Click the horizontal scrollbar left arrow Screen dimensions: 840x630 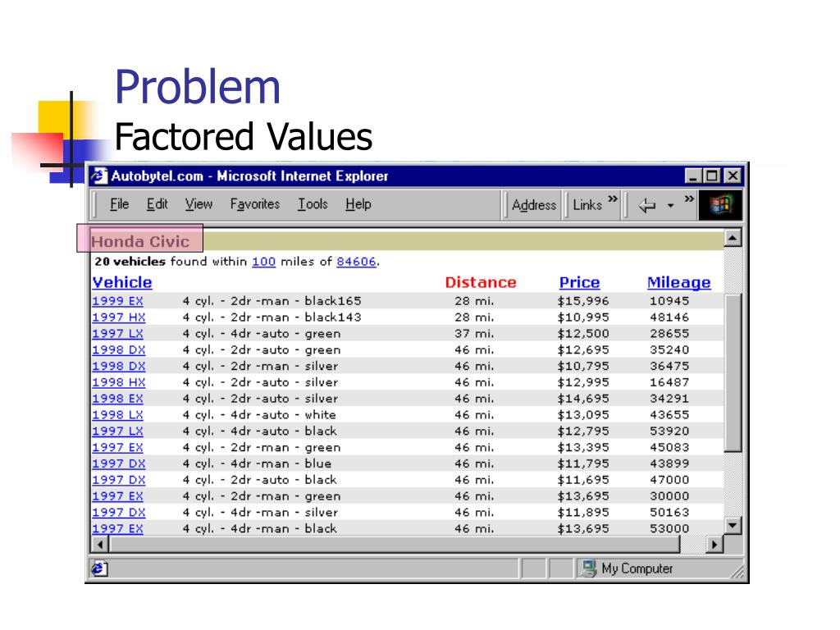tap(100, 545)
